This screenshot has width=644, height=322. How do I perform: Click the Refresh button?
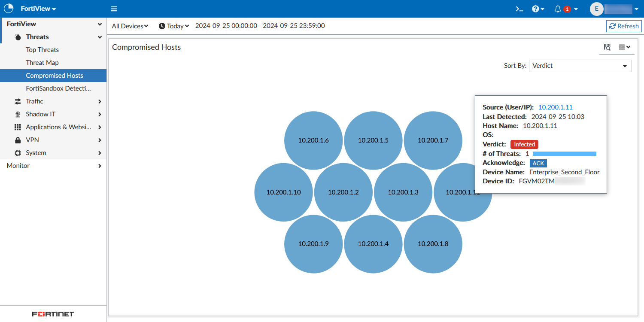624,26
